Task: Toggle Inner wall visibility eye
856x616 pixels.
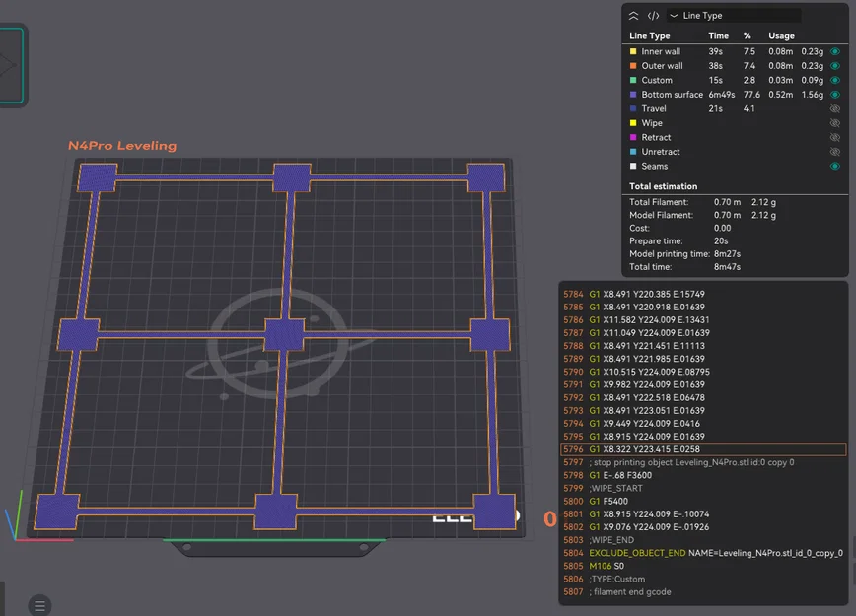Action: click(x=834, y=51)
